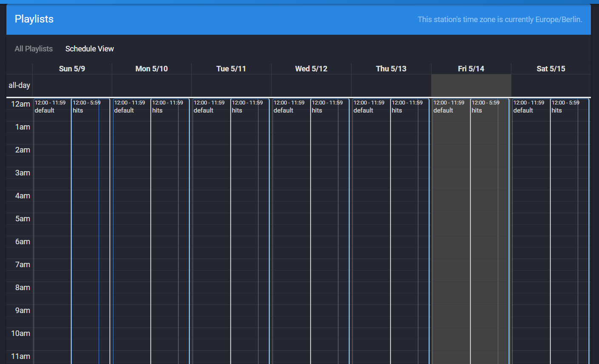Screen dimensions: 599x364
Task: Click the Sun 5/9 day header
Action: [71, 68]
